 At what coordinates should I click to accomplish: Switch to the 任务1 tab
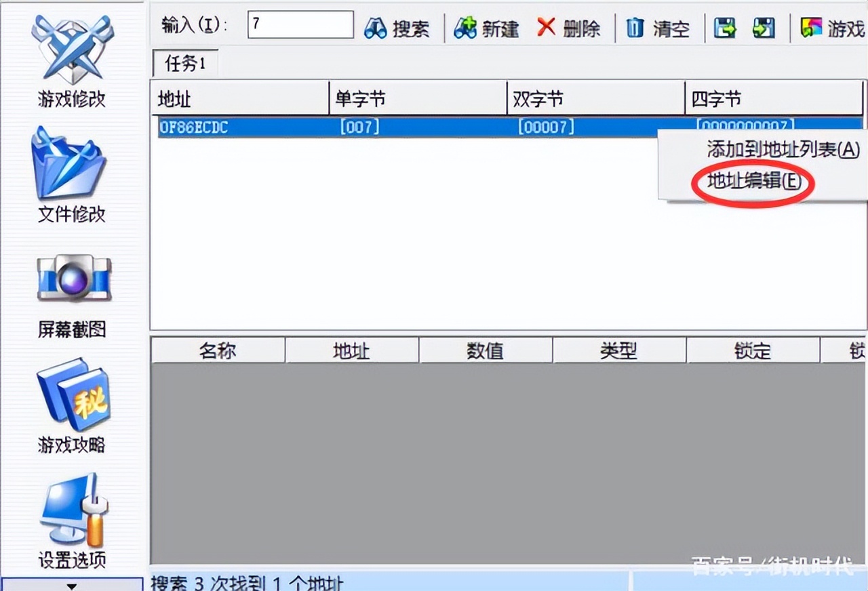184,64
